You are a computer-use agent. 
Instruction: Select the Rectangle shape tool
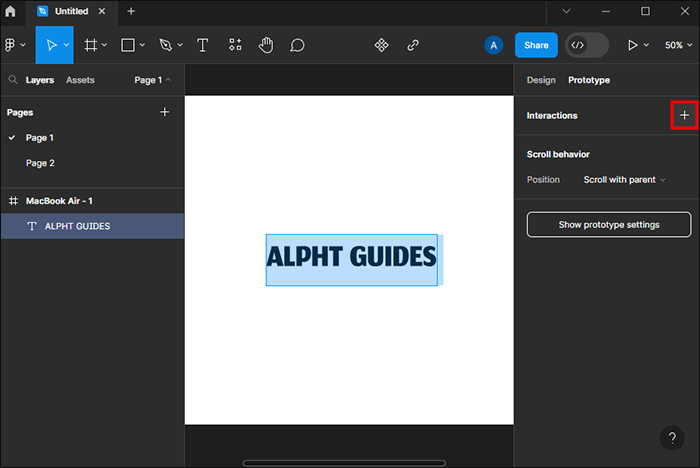tap(128, 45)
